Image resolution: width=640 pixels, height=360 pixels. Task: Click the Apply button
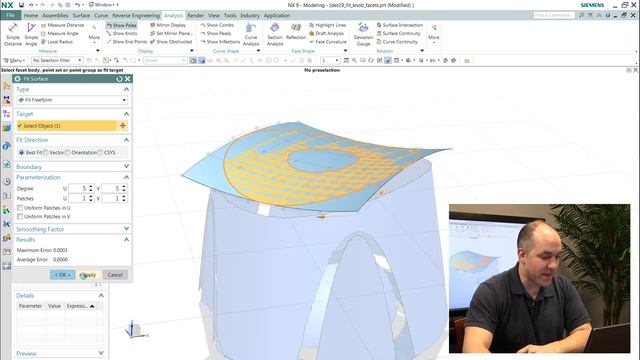tap(89, 275)
